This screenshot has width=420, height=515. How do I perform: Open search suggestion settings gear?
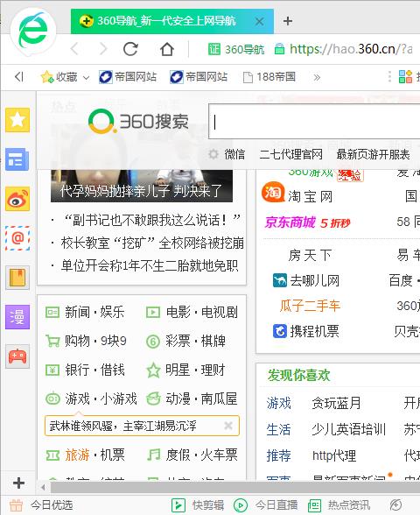(213, 154)
